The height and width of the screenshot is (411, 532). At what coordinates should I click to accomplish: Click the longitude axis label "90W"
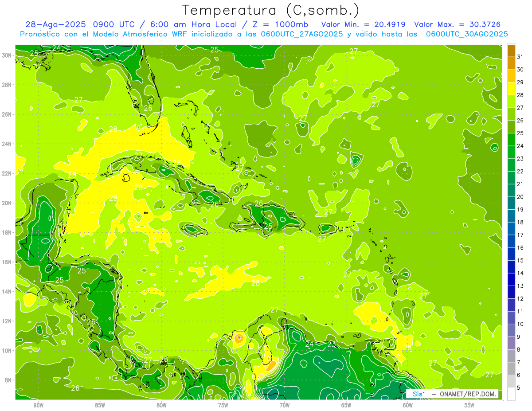pos(38,405)
